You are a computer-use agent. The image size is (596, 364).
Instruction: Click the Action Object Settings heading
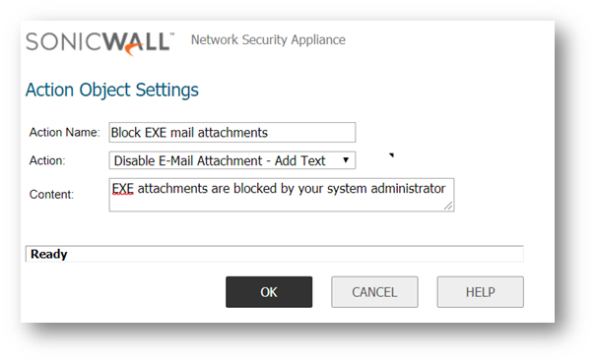[112, 91]
